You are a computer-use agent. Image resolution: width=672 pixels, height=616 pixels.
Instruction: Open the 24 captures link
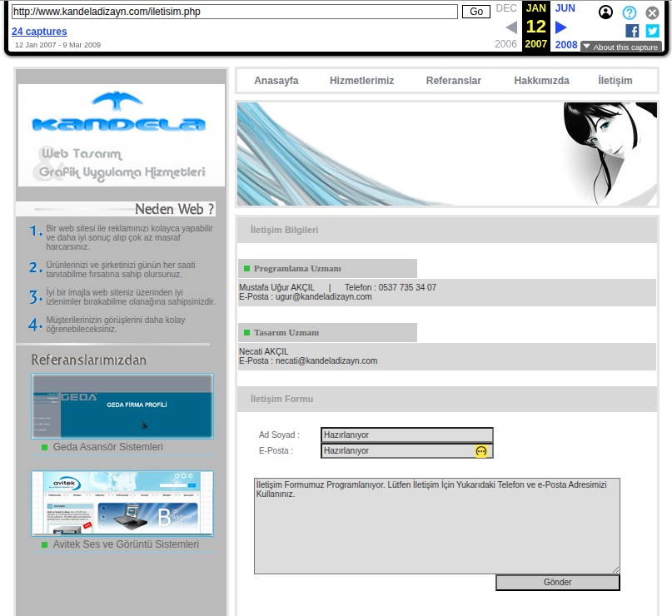click(39, 32)
